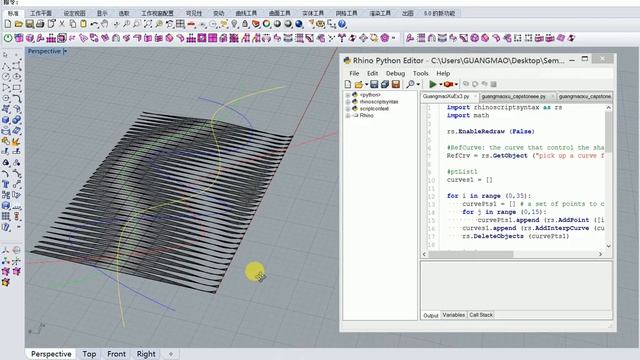
Task: Click New document icon in Rhino toolbar
Action: click(8, 24)
